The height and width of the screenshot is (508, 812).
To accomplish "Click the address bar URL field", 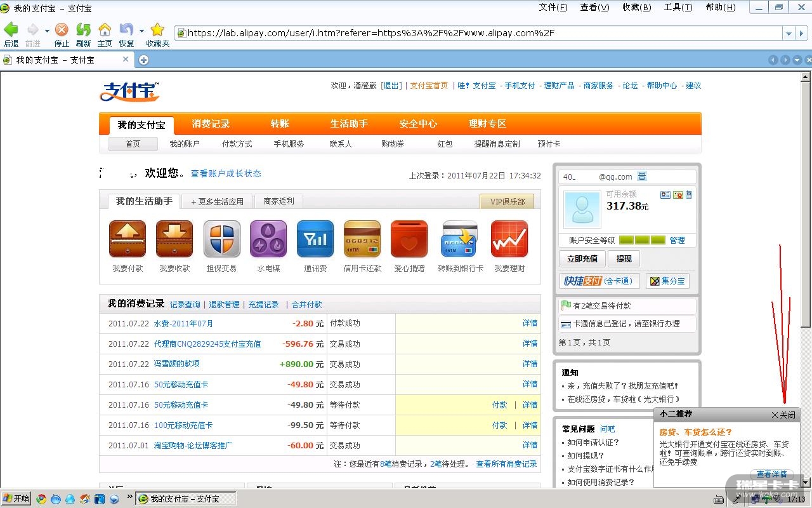I will (x=479, y=33).
